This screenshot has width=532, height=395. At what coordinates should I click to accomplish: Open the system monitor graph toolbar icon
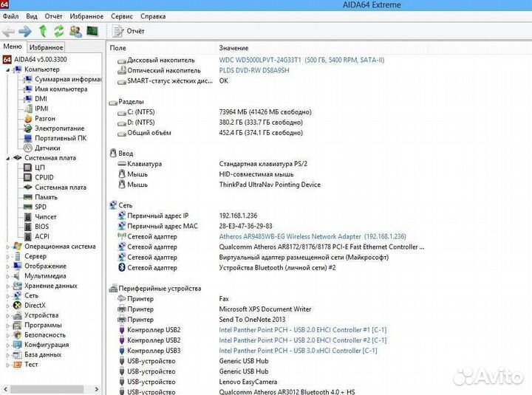92,31
